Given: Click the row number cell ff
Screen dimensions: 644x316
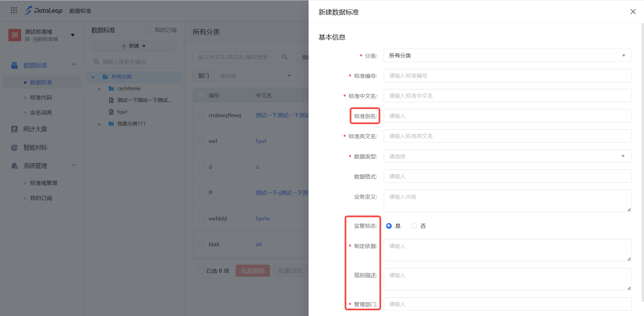Looking at the screenshot, I should [x=211, y=193].
